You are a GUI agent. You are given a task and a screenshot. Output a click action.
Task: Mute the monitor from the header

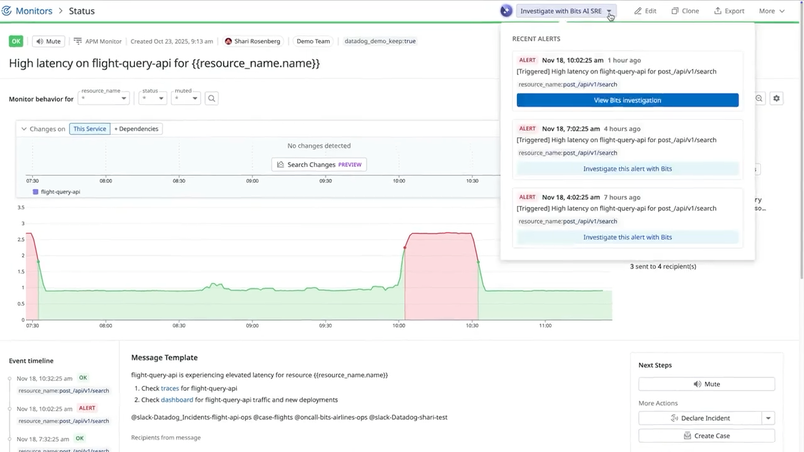click(49, 41)
